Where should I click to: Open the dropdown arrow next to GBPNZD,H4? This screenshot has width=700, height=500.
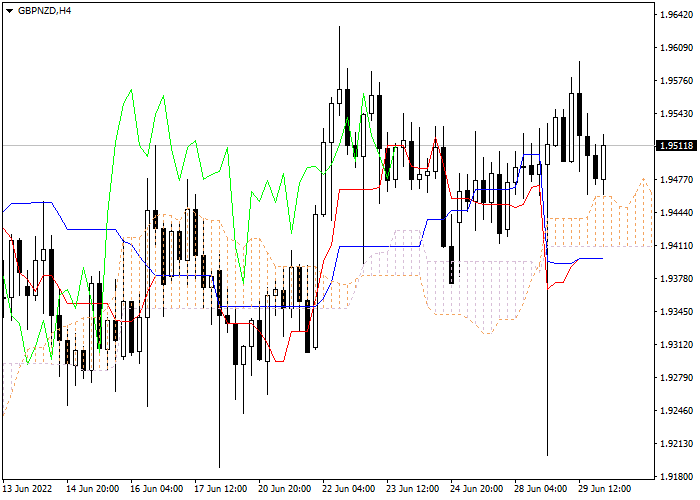[x=9, y=11]
